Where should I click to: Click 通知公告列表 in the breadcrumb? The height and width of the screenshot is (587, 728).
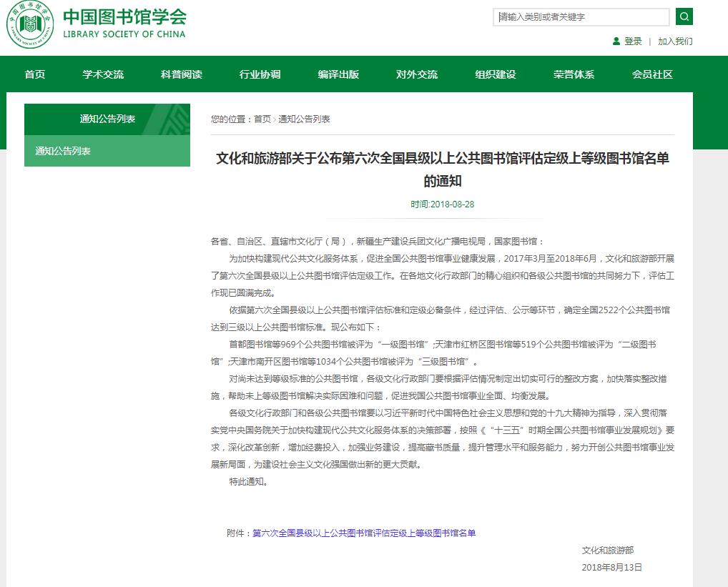(x=304, y=119)
